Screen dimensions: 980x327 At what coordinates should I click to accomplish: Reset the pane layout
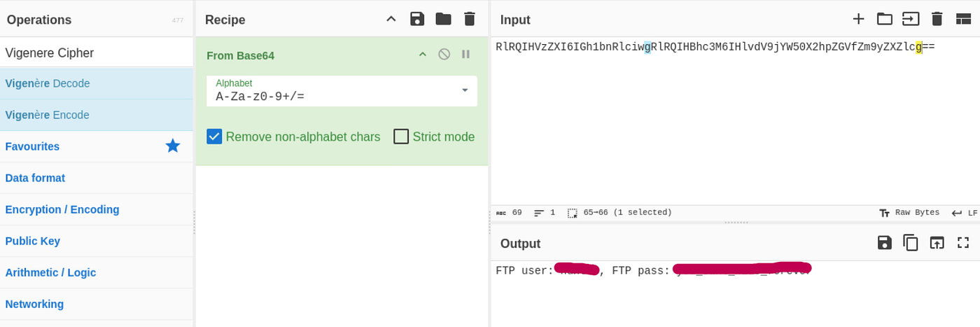point(963,19)
